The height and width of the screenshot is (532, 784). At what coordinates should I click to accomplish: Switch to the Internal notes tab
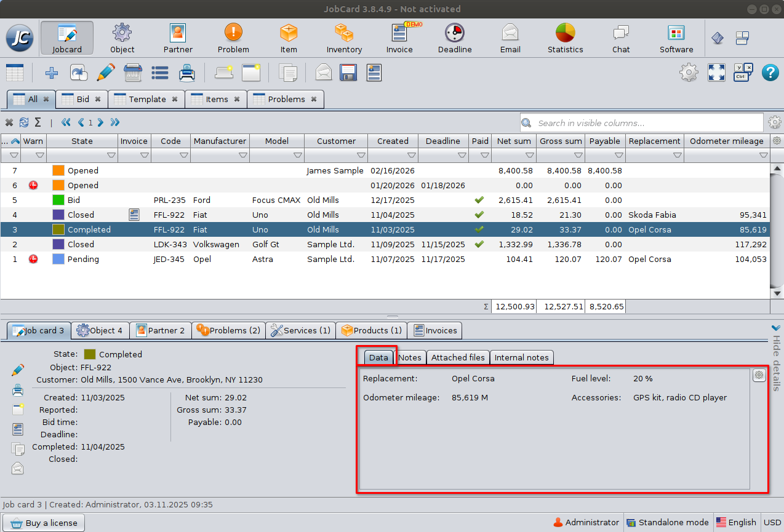[521, 357]
